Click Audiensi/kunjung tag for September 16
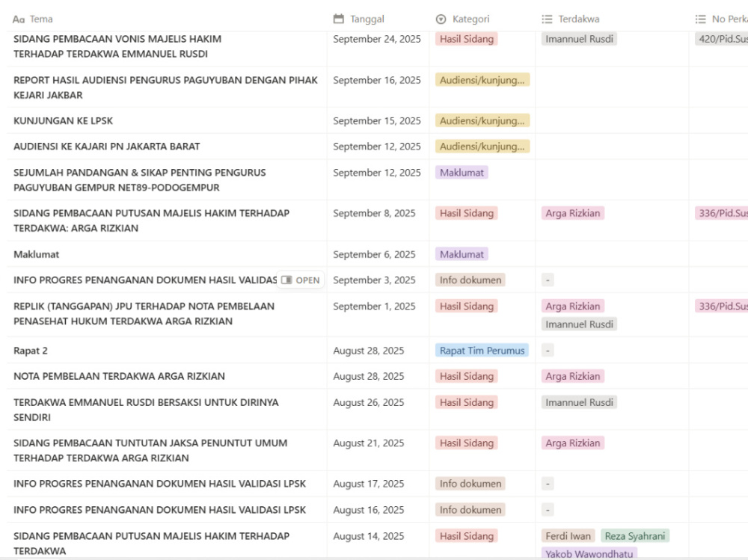 click(x=482, y=80)
